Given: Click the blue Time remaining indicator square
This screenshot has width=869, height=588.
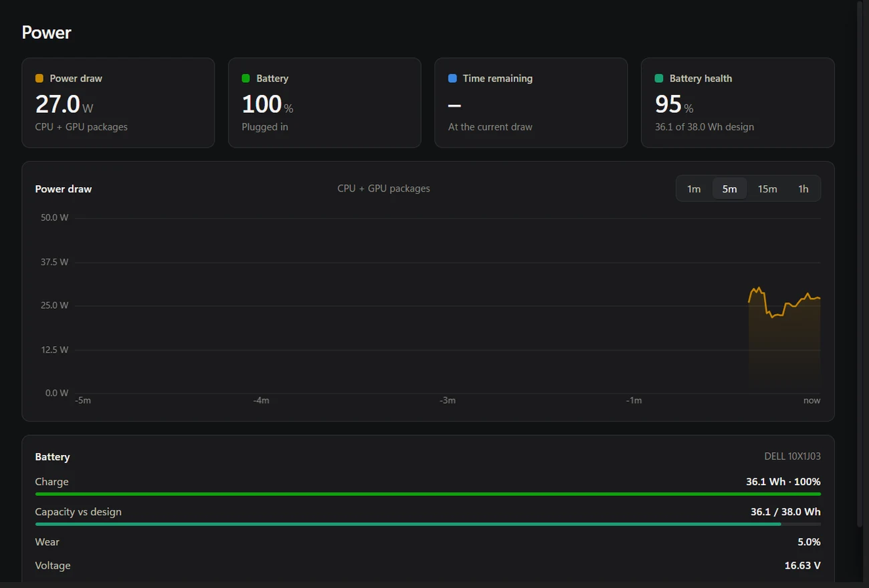Looking at the screenshot, I should point(453,78).
